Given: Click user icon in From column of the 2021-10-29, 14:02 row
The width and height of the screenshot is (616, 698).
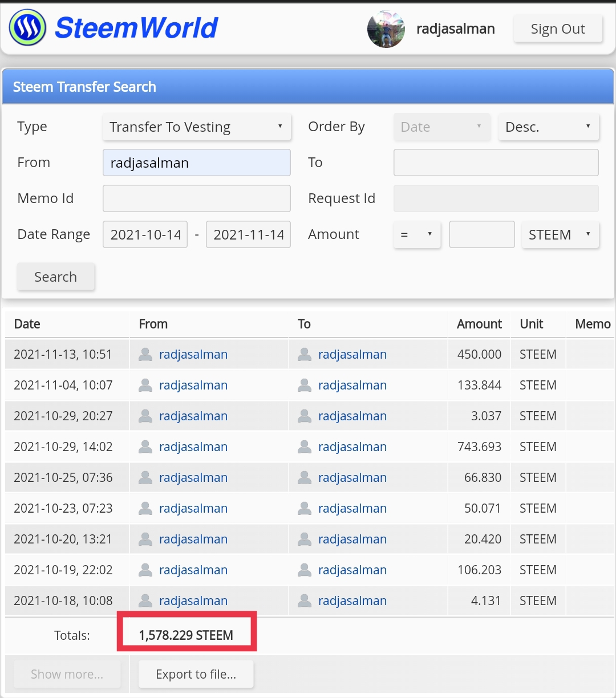Looking at the screenshot, I should point(145,447).
